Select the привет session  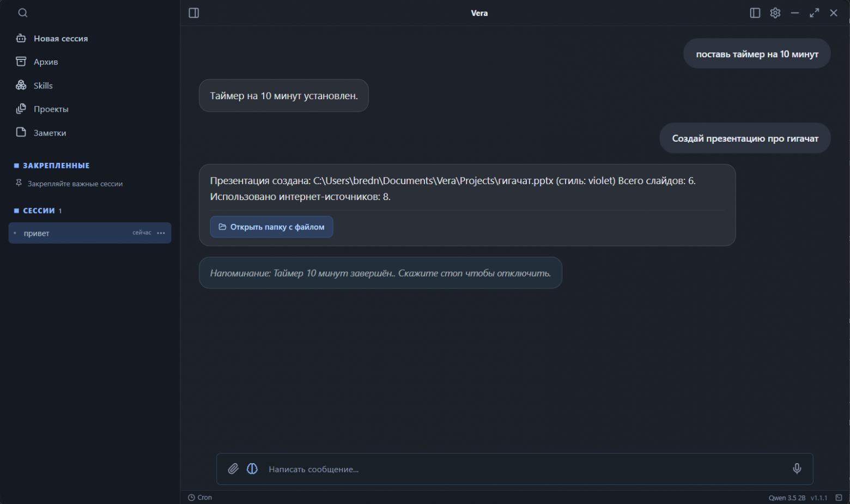click(x=90, y=233)
